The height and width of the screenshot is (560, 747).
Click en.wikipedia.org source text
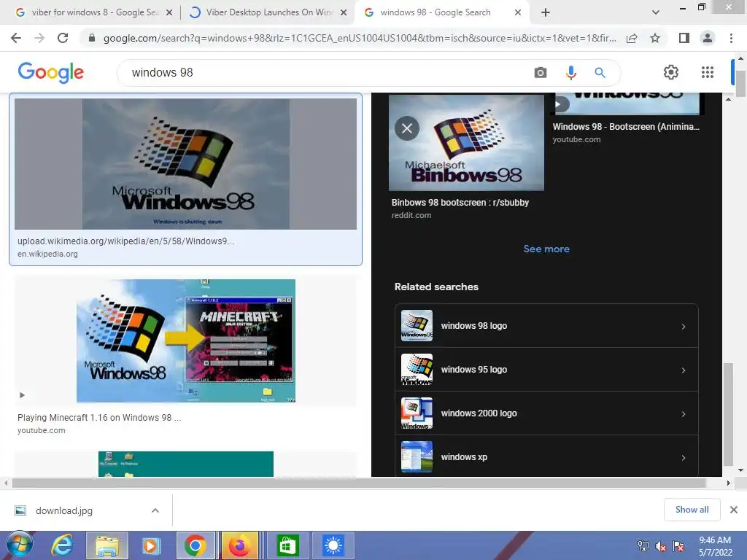click(x=47, y=254)
